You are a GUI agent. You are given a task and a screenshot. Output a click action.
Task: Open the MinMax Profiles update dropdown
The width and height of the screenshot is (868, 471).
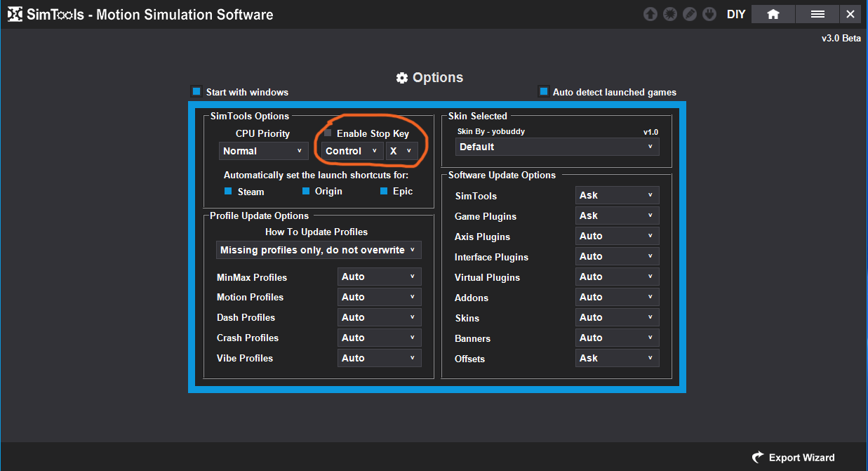(380, 277)
